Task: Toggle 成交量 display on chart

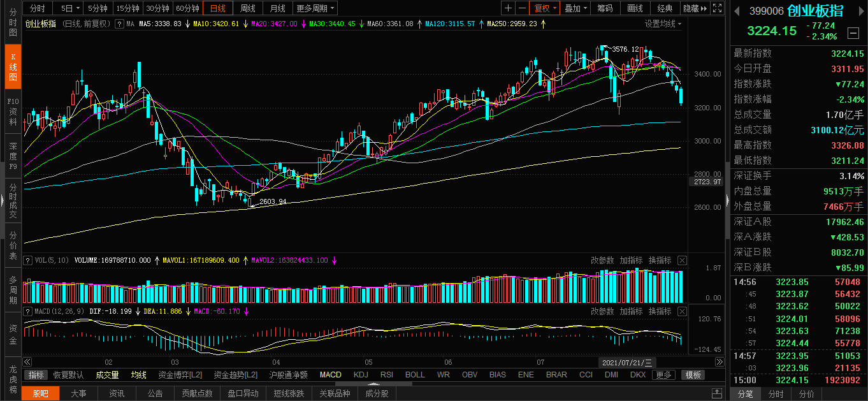Action: (x=108, y=375)
